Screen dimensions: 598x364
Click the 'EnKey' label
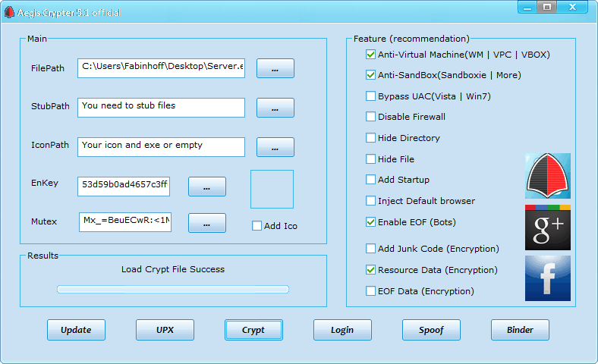coord(45,183)
